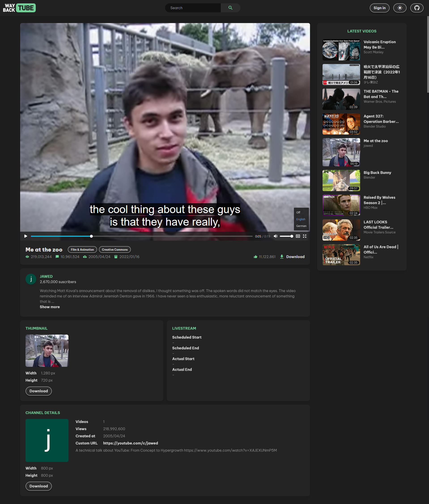Click Scott Manley channel name

pyautogui.click(x=373, y=52)
